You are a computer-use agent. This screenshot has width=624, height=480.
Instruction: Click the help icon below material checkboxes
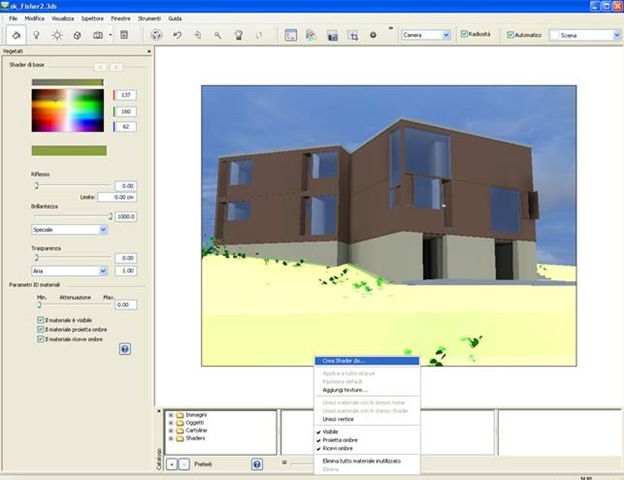click(x=125, y=349)
